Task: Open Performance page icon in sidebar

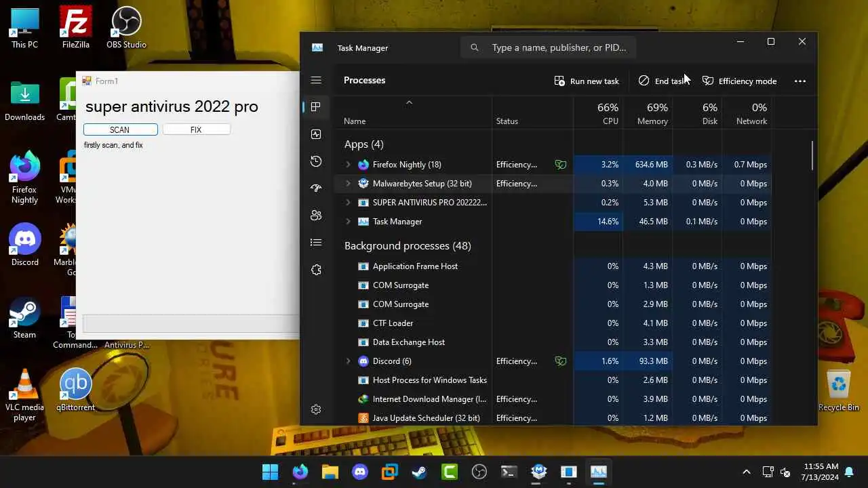Action: (316, 134)
